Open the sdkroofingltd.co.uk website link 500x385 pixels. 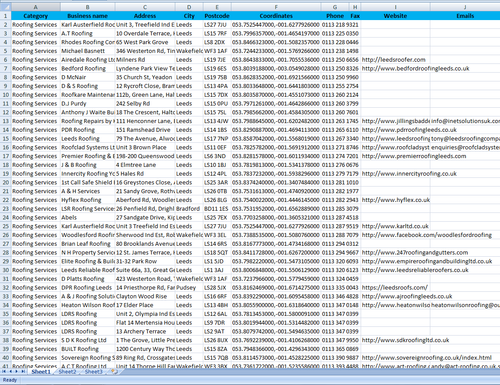(x=405, y=340)
